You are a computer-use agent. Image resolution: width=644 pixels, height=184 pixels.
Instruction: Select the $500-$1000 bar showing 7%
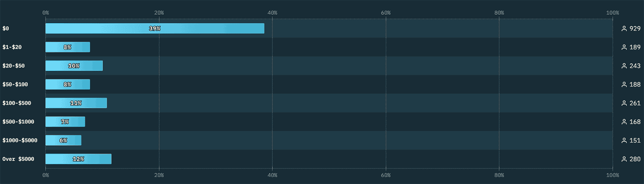[65, 122]
